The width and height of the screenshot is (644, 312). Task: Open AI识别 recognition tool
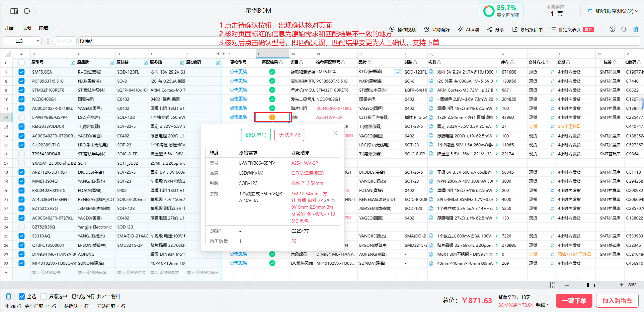pyautogui.click(x=468, y=30)
